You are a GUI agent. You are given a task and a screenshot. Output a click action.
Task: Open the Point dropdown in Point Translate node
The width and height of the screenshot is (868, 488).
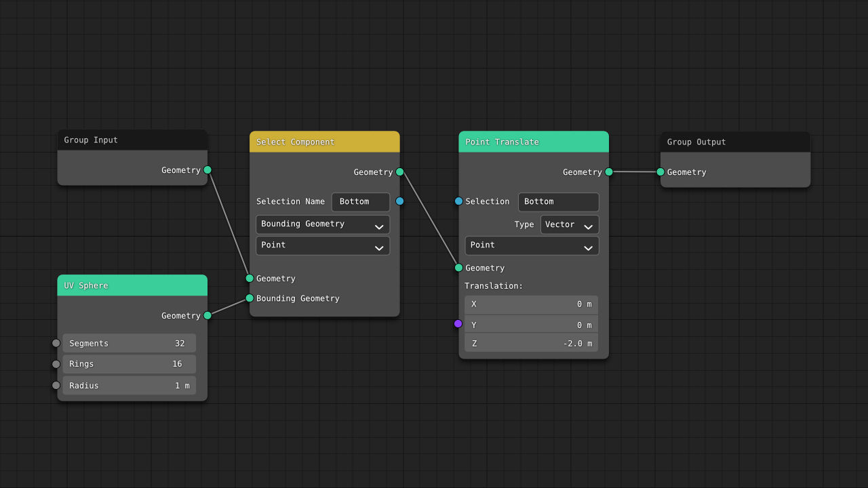coord(532,245)
